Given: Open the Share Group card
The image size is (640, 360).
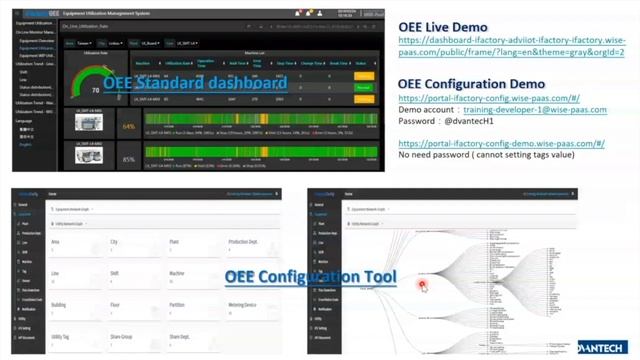Looking at the screenshot, I should coord(135,341).
